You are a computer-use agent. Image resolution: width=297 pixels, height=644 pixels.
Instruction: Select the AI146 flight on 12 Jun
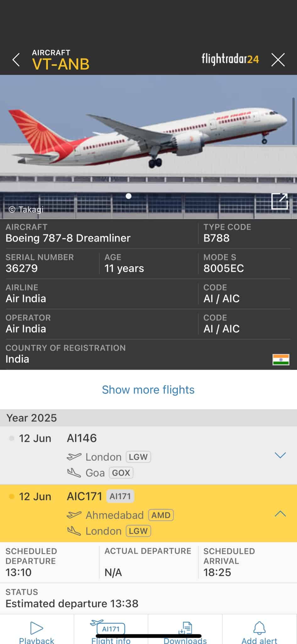pyautogui.click(x=82, y=438)
